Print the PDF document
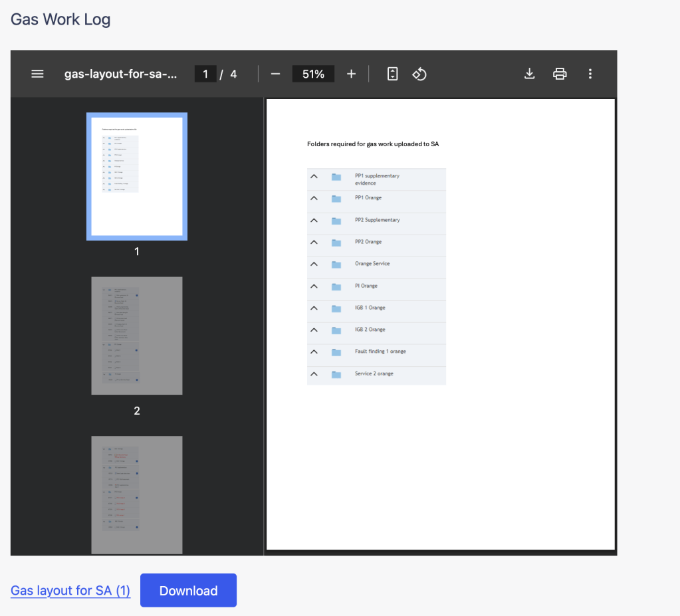 pyautogui.click(x=560, y=74)
